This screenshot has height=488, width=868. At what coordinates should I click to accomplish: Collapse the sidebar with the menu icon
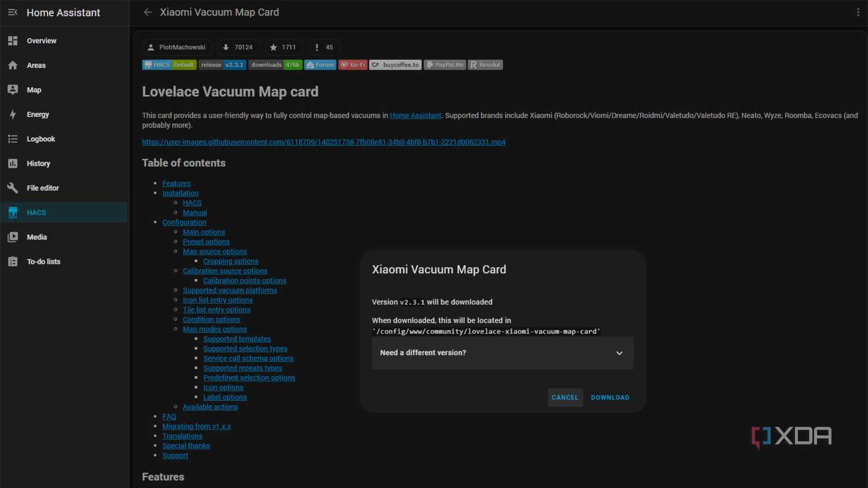click(13, 12)
